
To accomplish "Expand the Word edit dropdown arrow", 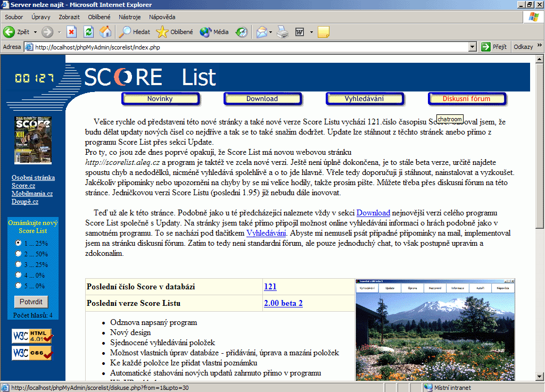I will click(311, 32).
